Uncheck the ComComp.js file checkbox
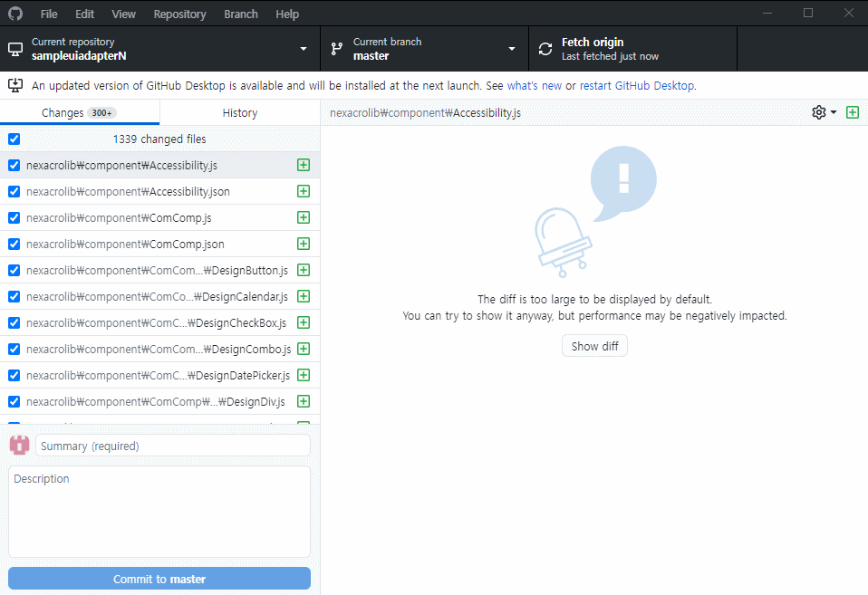 point(14,218)
